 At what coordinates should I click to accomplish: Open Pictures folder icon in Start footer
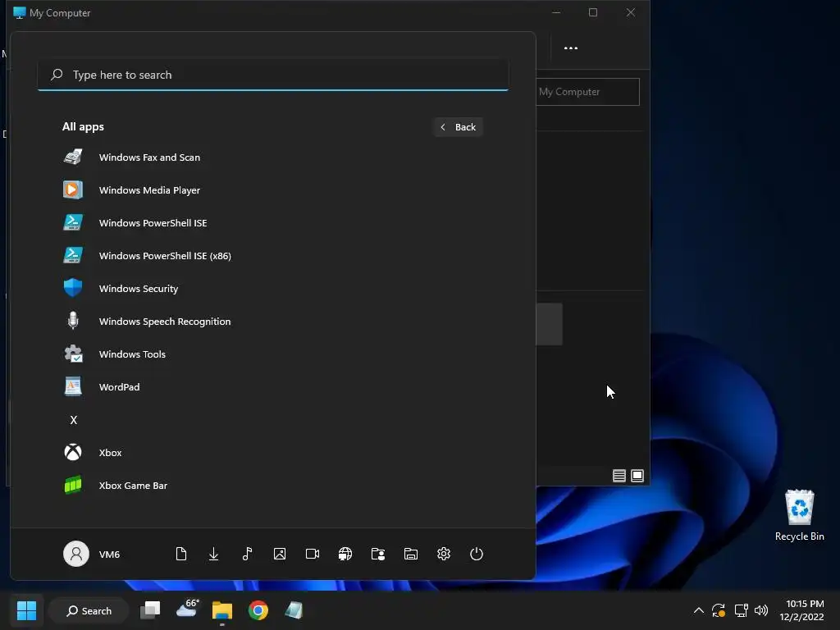point(280,554)
